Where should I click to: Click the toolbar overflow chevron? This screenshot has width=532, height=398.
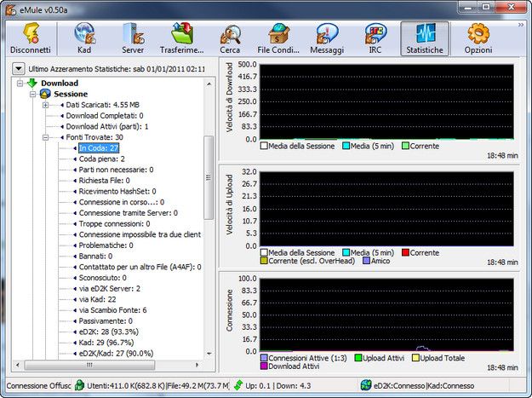point(521,25)
